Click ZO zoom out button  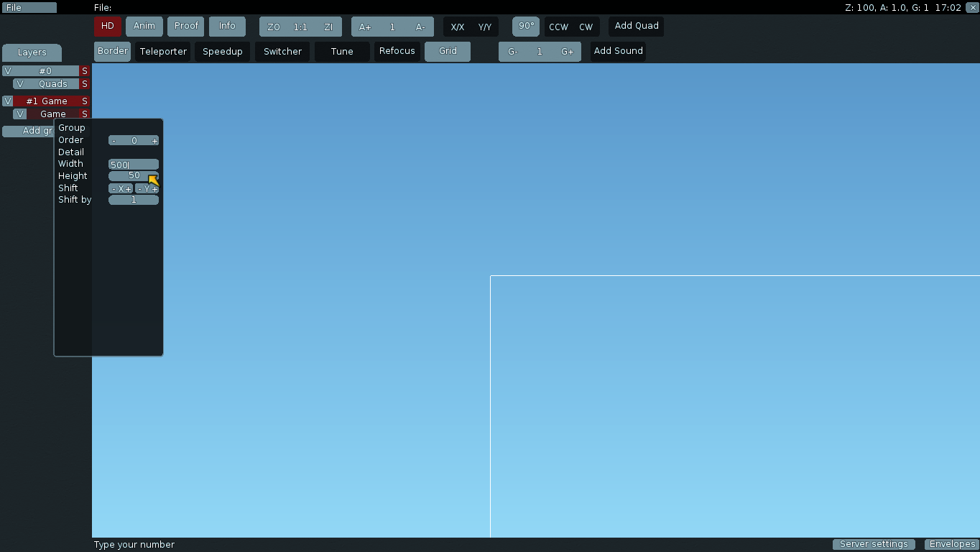point(274,27)
